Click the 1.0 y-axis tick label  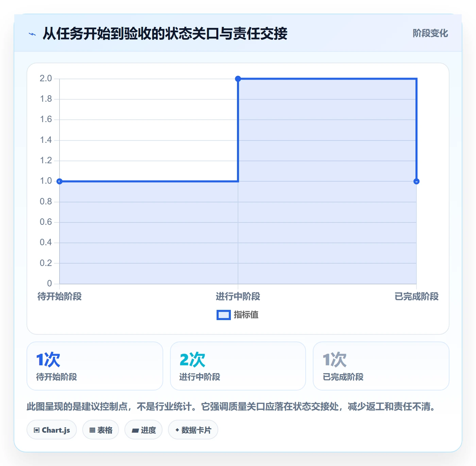(46, 181)
